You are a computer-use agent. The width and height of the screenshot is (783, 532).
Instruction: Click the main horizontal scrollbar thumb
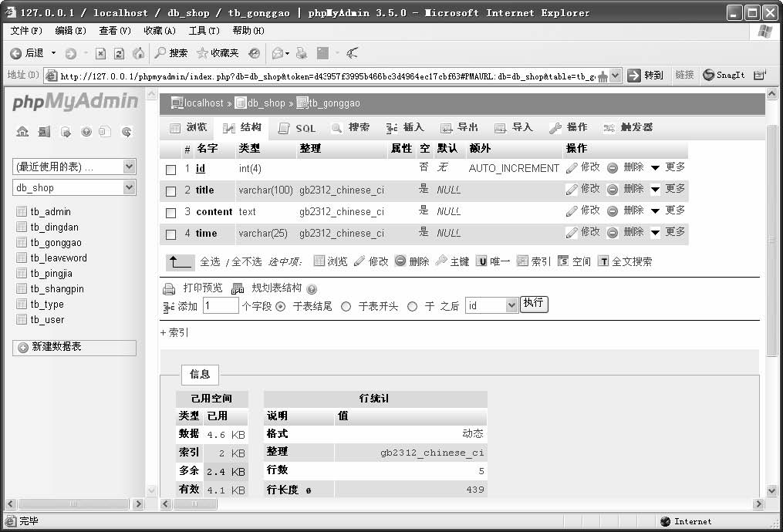click(195, 504)
